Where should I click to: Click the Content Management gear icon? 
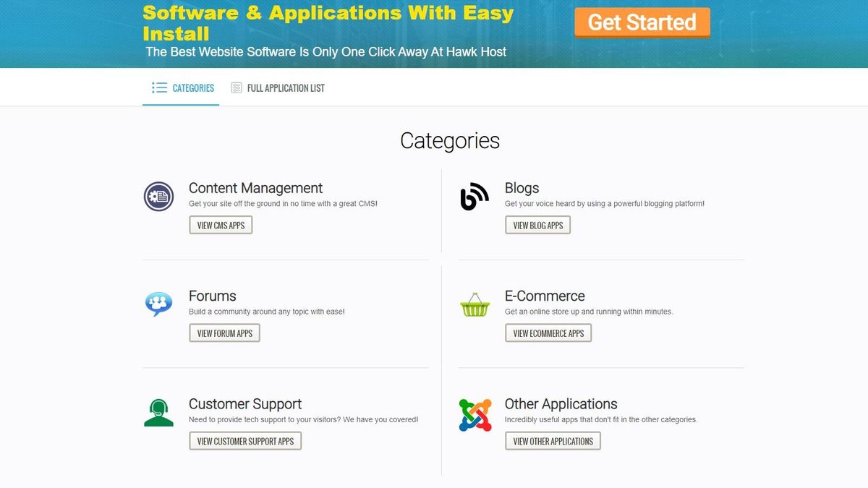click(158, 197)
